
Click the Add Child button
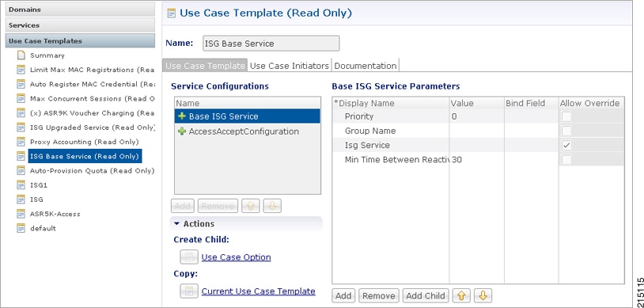pyautogui.click(x=425, y=295)
